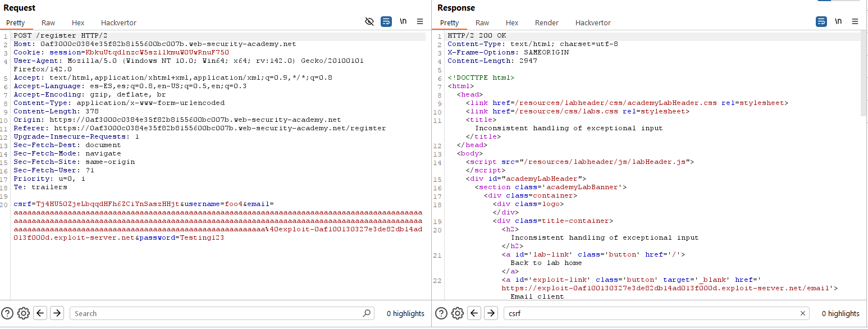
Task: Switch Request view to Raw tab
Action: tap(48, 23)
